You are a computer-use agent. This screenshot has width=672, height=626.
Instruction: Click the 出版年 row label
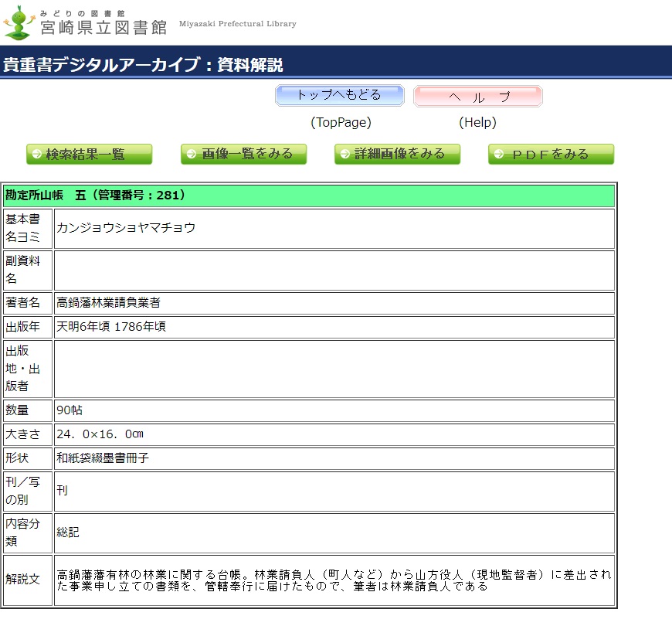[x=28, y=327]
